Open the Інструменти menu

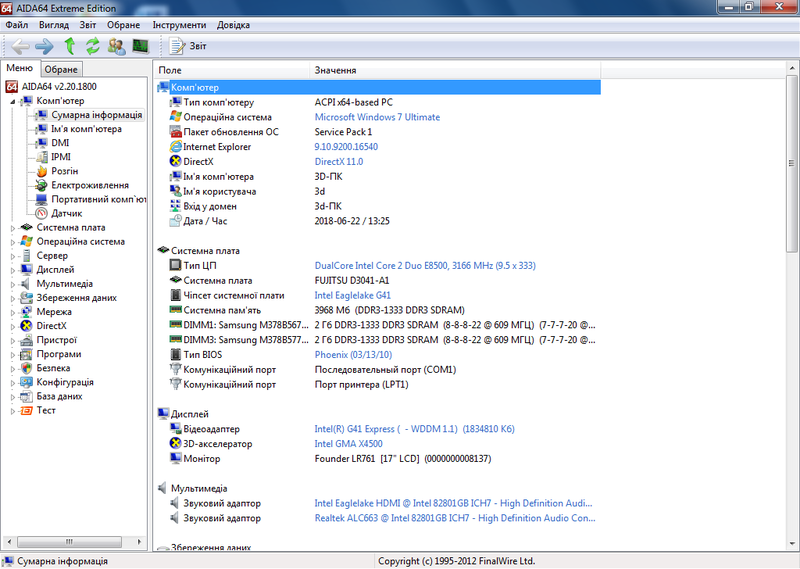(x=179, y=25)
